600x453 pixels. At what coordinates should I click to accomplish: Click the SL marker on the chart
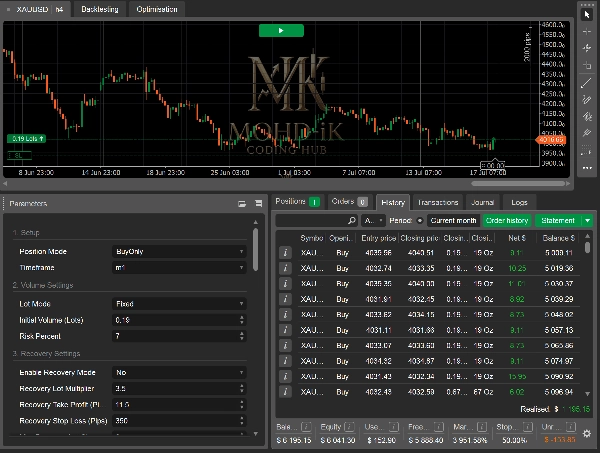coord(20,155)
